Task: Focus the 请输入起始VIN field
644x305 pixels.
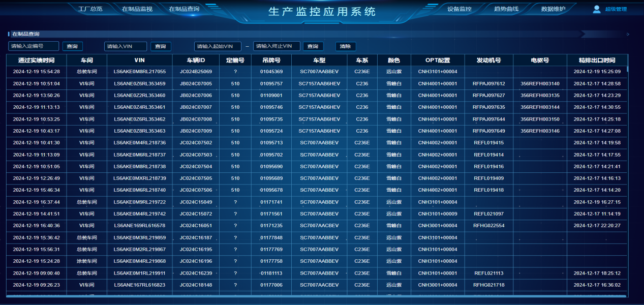Action: pyautogui.click(x=217, y=46)
